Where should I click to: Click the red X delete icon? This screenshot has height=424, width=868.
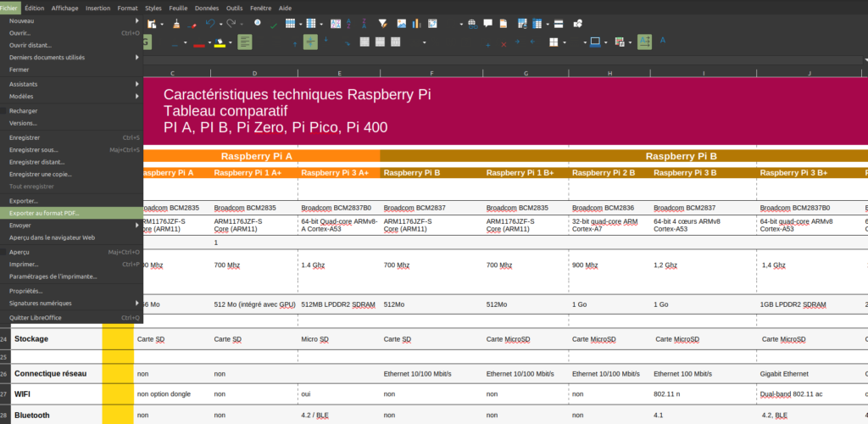504,44
